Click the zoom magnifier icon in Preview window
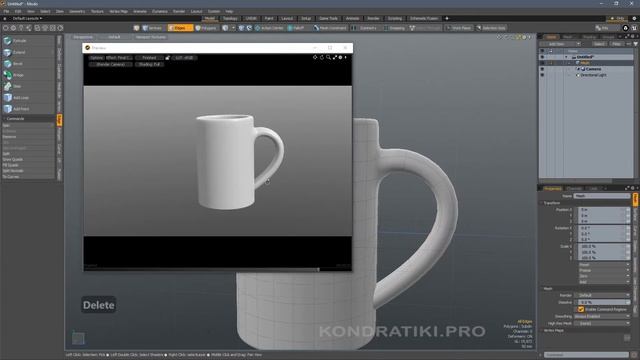This screenshot has height=360, width=640. click(x=328, y=58)
